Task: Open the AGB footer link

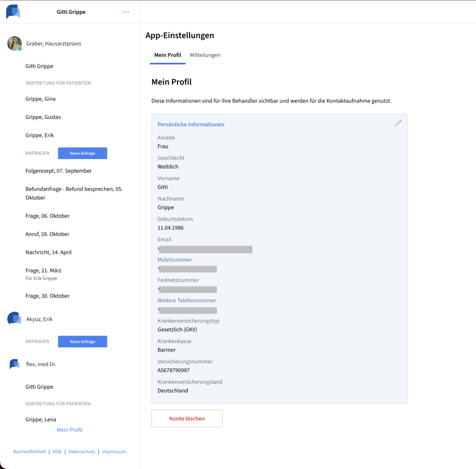Action: click(x=57, y=451)
